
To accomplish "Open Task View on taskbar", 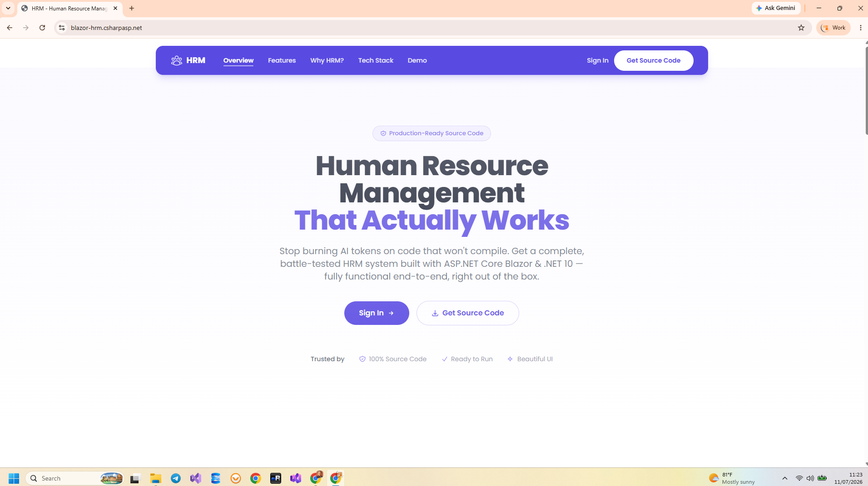I will click(135, 478).
